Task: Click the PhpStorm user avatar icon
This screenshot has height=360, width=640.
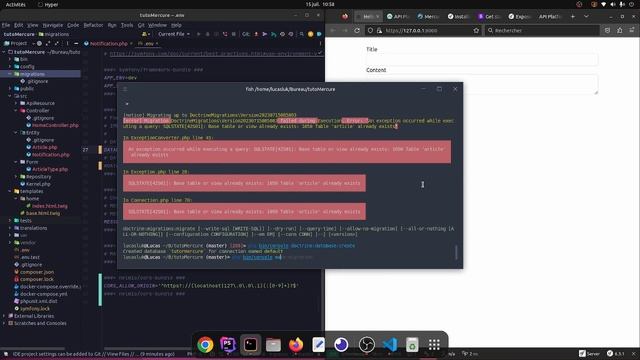Action: 146,34
